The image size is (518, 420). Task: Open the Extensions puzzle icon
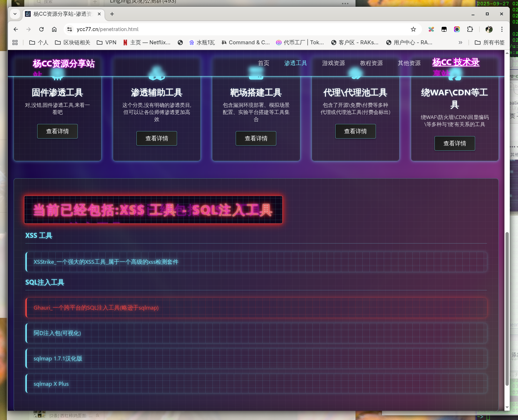tap(470, 29)
